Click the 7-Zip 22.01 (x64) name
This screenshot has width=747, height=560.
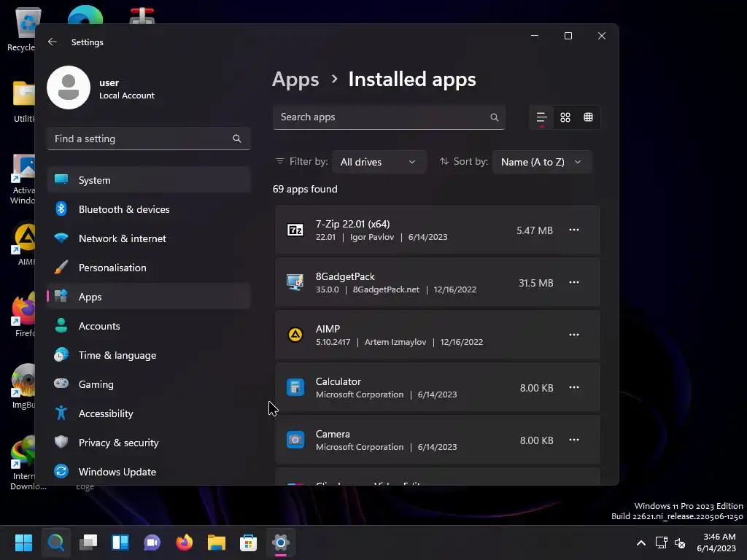pyautogui.click(x=352, y=224)
